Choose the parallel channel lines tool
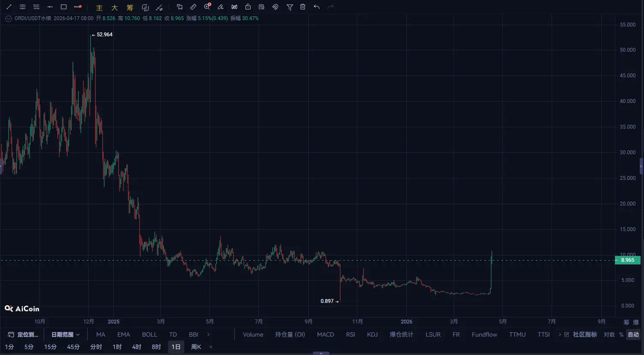644x355 pixels. [23, 7]
